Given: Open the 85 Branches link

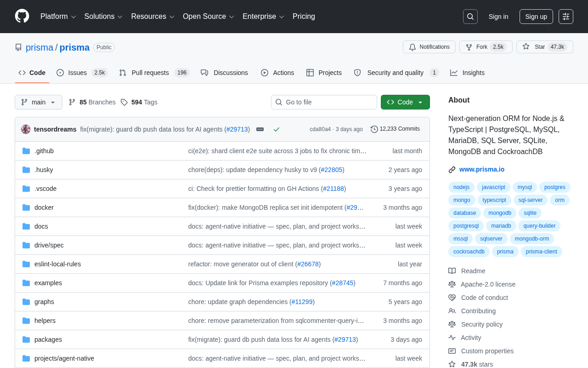Looking at the screenshot, I should tap(92, 102).
